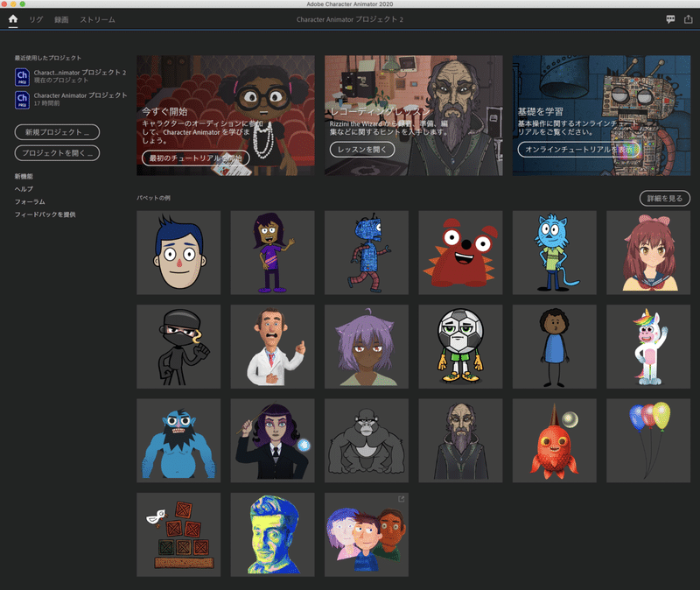The height and width of the screenshot is (590, 700).
Task: Open the フィードバックを提供 link
Action: click(45, 214)
